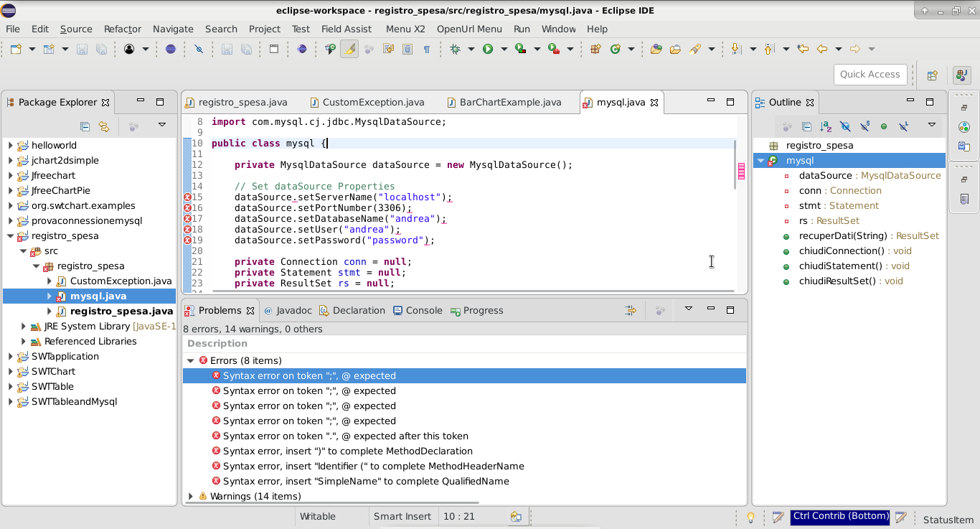The width and height of the screenshot is (980, 529).
Task: Expand the Warnings (14 items) group
Action: point(191,496)
